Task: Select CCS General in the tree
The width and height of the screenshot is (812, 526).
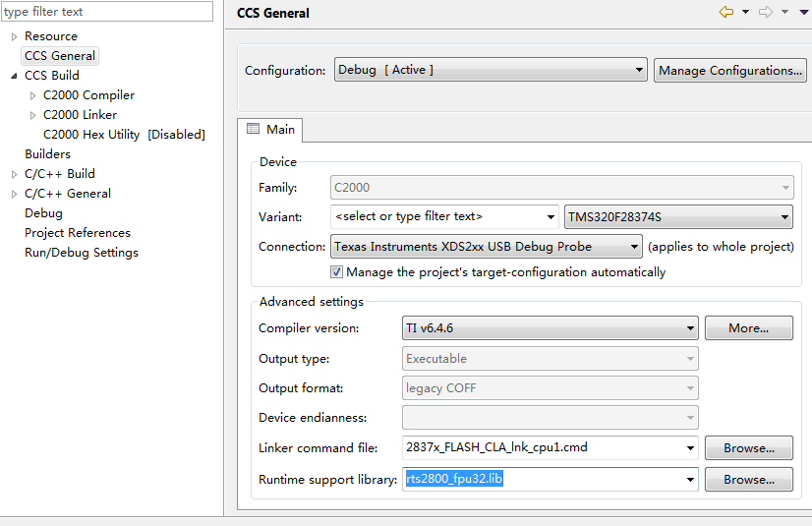Action: [x=60, y=56]
